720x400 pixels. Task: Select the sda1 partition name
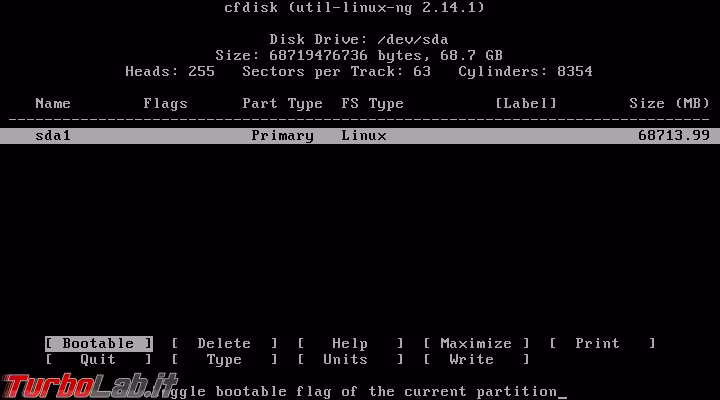click(x=53, y=135)
